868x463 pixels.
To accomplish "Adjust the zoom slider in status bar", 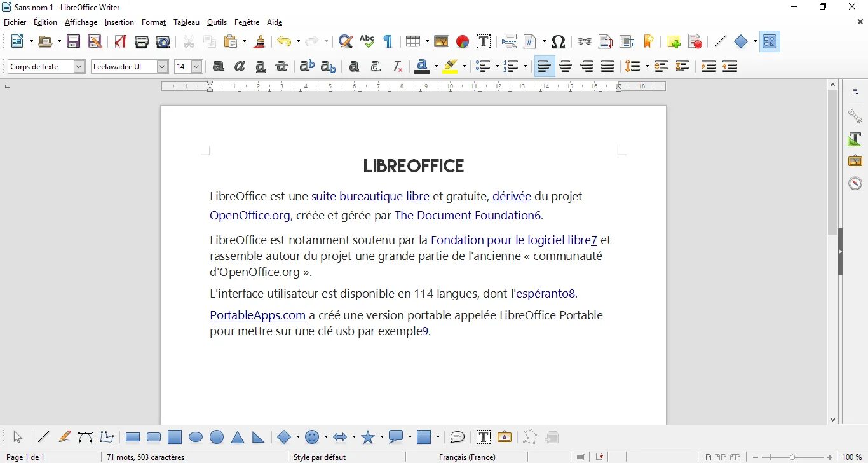I will click(x=792, y=457).
